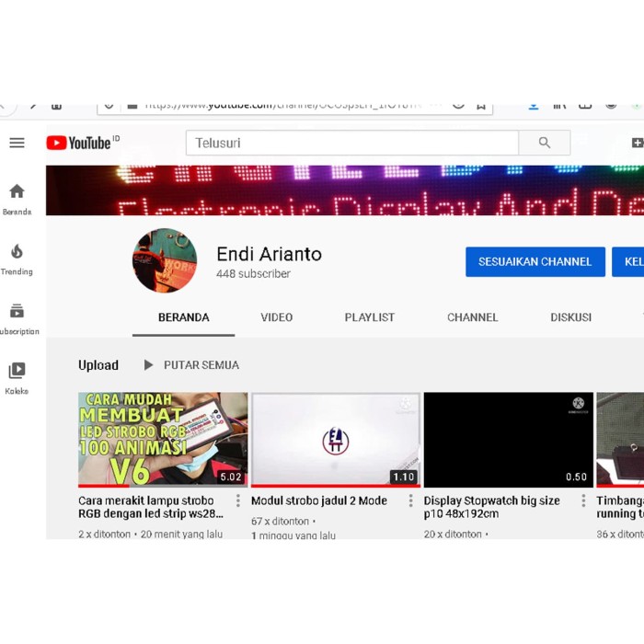
Task: Click the 67 x ditonton view count
Action: point(280,522)
